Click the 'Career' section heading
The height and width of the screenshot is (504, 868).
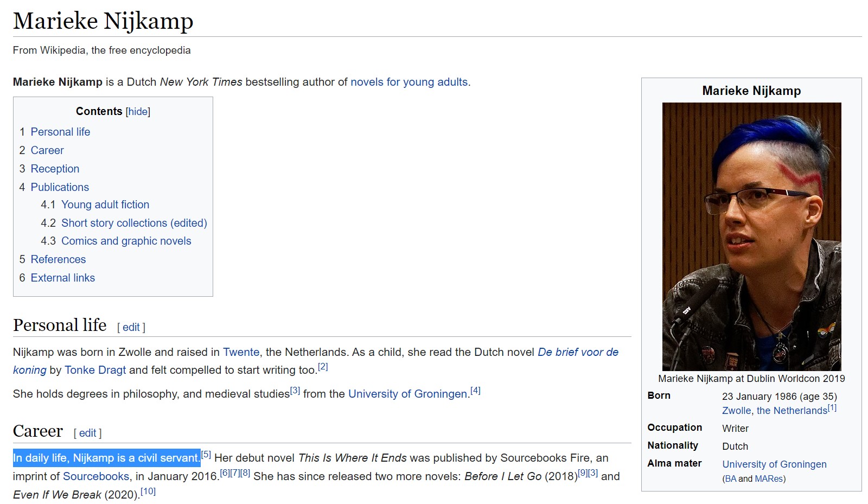(x=38, y=431)
